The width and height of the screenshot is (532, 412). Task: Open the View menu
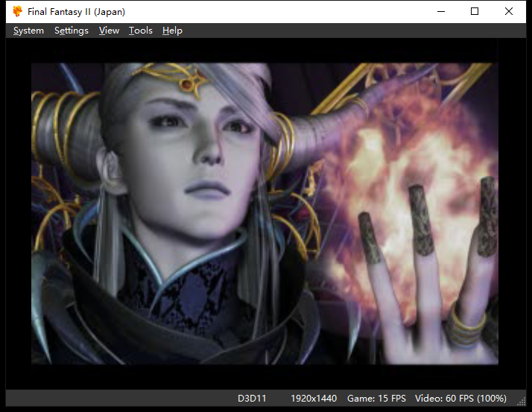click(109, 31)
